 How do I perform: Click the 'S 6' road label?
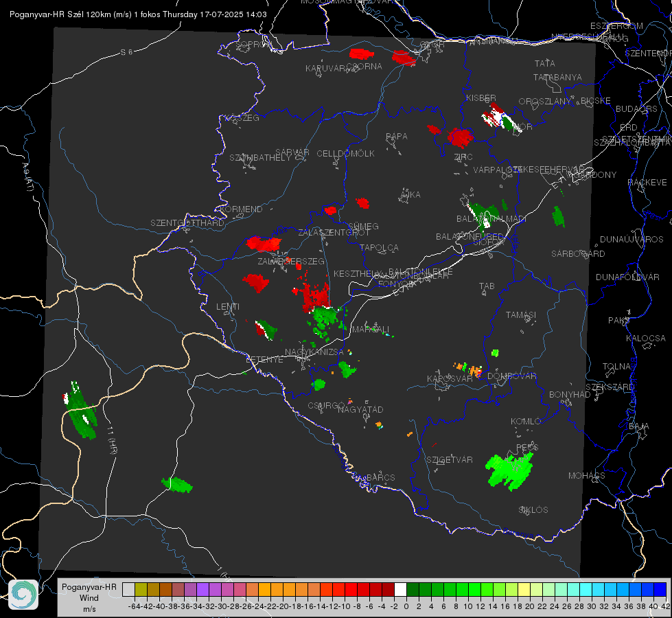coord(126,52)
